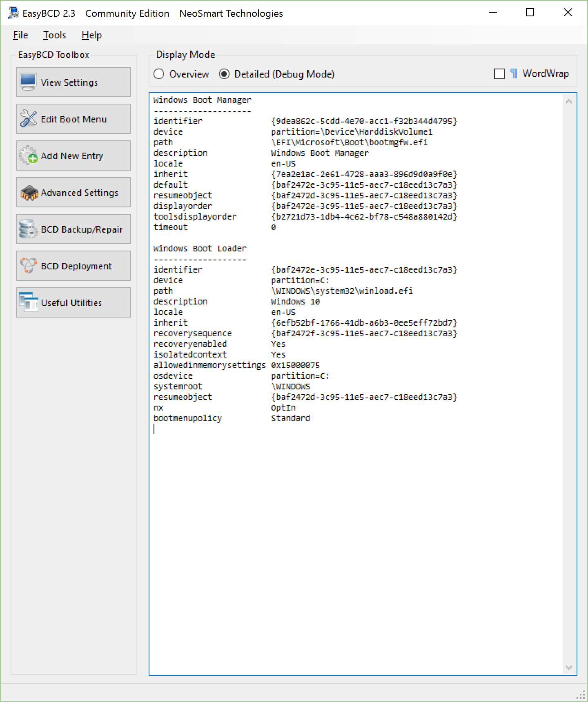
Task: Open the Help menu
Action: click(x=91, y=35)
